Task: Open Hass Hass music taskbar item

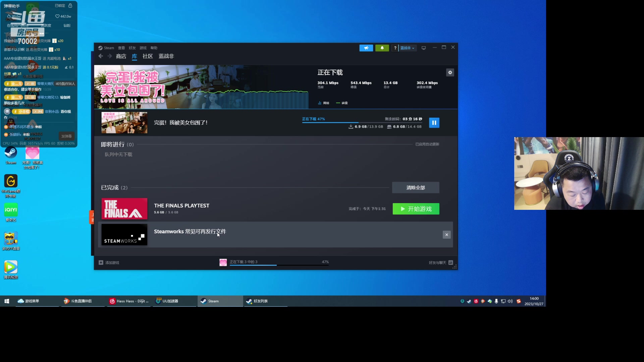Action: click(129, 301)
